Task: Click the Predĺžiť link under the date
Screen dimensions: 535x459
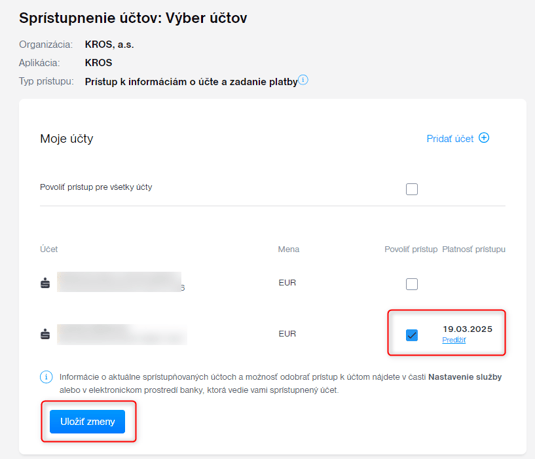Action: [x=454, y=340]
